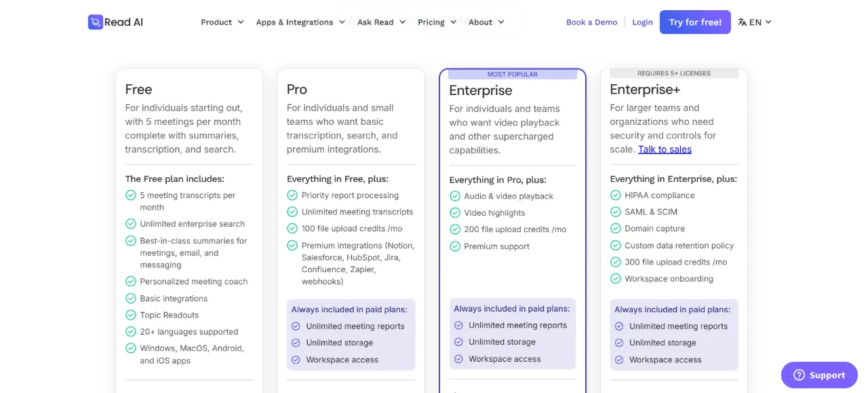Open the Ask Read menu
The image size is (868, 393).
tap(381, 22)
